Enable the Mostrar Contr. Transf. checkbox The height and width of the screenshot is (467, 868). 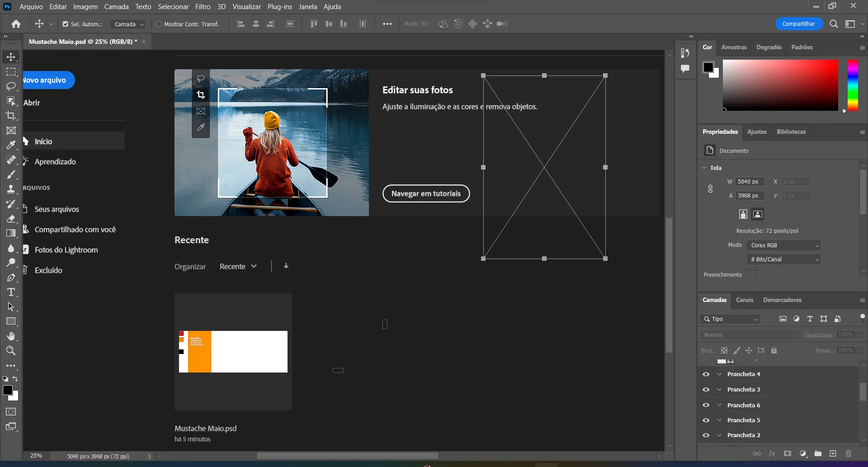pyautogui.click(x=159, y=24)
